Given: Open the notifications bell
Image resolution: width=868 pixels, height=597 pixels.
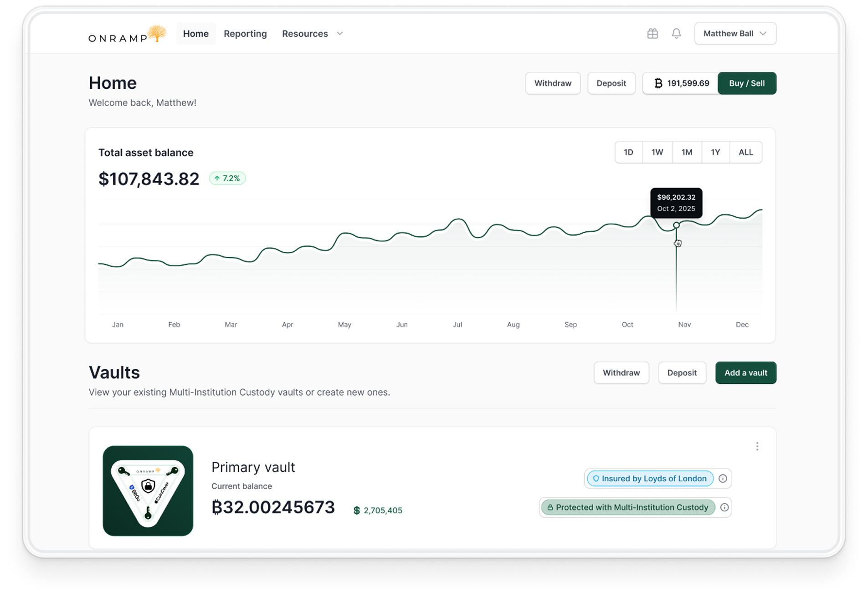Looking at the screenshot, I should (x=676, y=33).
